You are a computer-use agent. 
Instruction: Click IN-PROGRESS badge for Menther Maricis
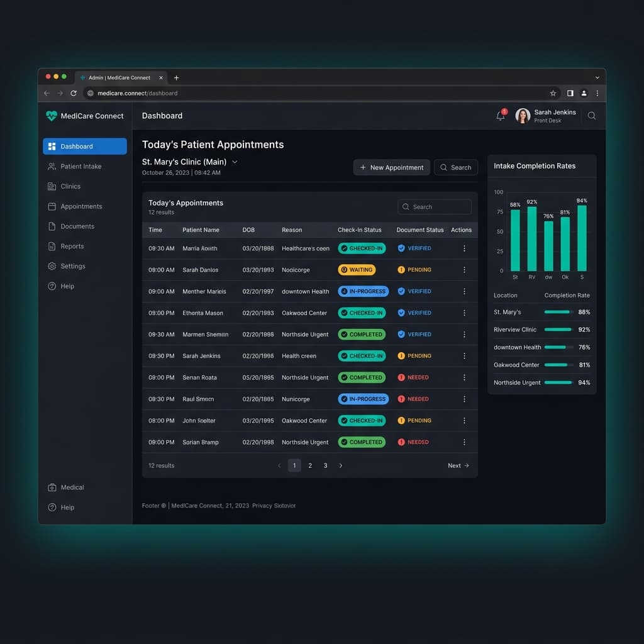pos(363,292)
